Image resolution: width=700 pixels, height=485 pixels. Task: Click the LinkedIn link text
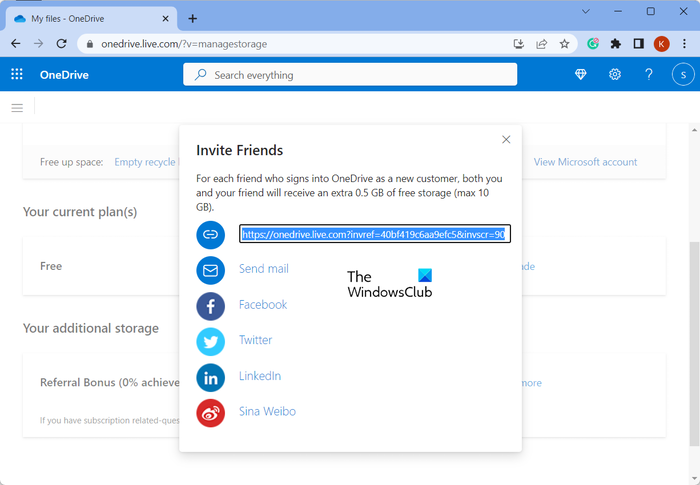(260, 376)
